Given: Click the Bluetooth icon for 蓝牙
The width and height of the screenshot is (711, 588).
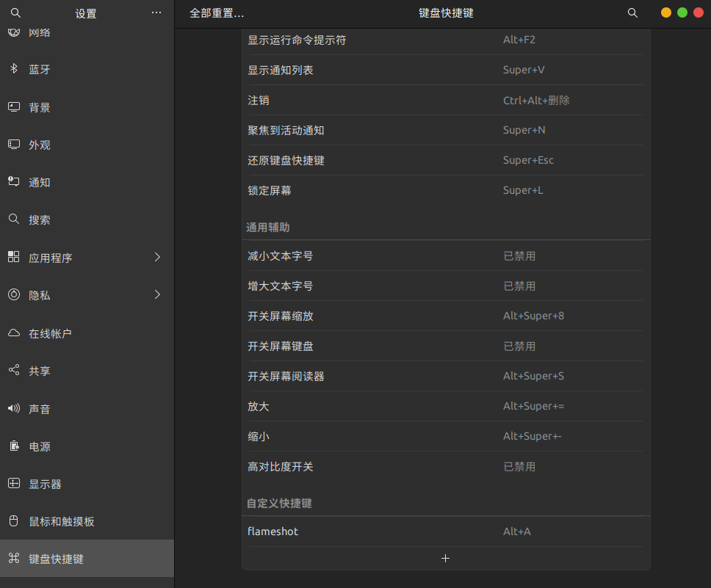Looking at the screenshot, I should 13,69.
